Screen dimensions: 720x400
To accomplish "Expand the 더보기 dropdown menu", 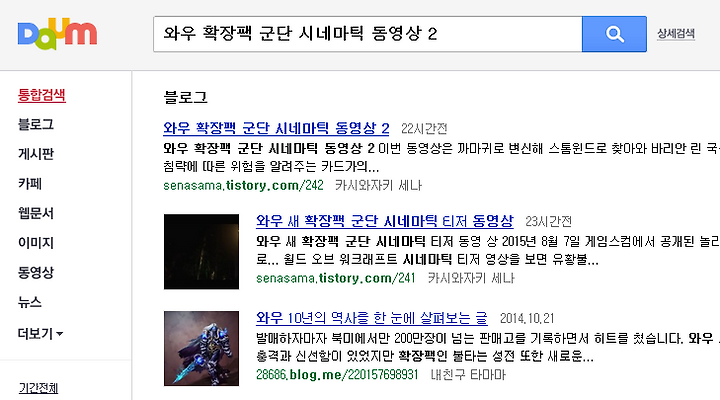I will click(x=40, y=333).
